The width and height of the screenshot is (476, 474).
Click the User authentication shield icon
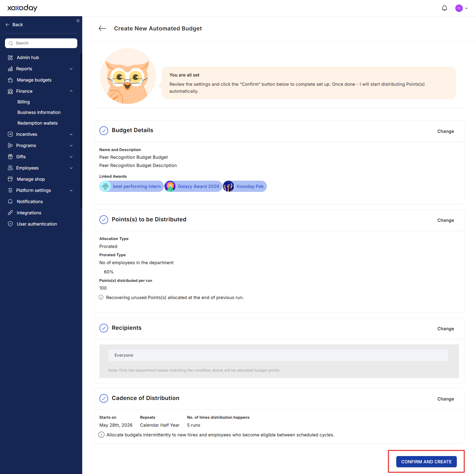click(x=10, y=224)
